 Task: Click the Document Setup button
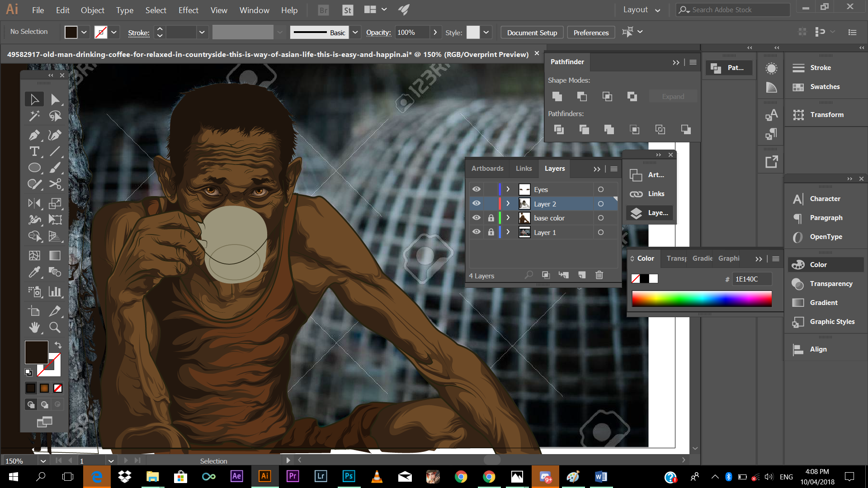click(x=532, y=33)
